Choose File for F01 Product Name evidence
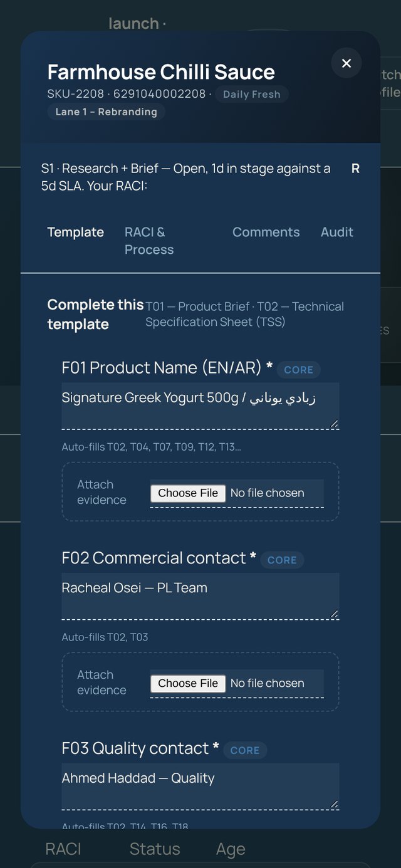Image resolution: width=401 pixels, height=868 pixels. [188, 493]
